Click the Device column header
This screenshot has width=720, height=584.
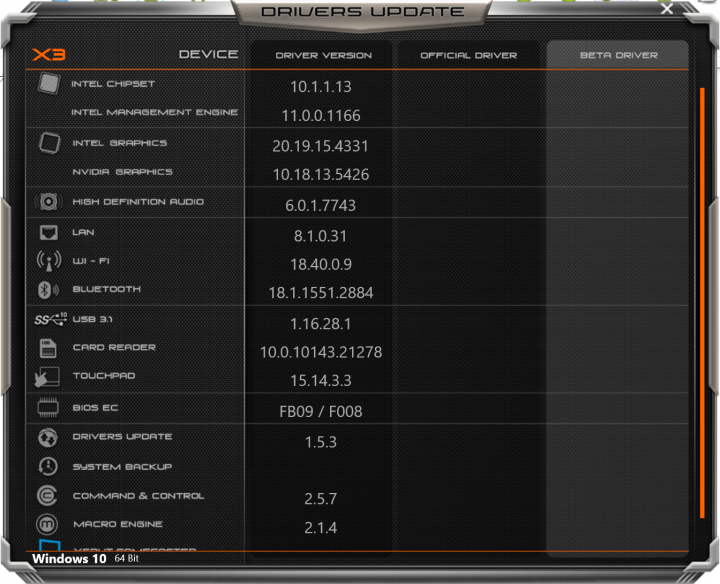point(208,54)
